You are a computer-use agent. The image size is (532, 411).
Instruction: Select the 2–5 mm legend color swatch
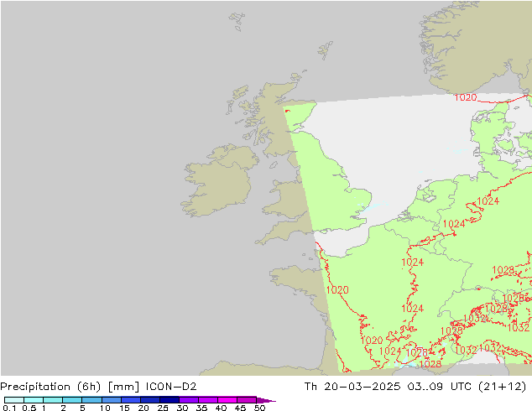click(72, 400)
